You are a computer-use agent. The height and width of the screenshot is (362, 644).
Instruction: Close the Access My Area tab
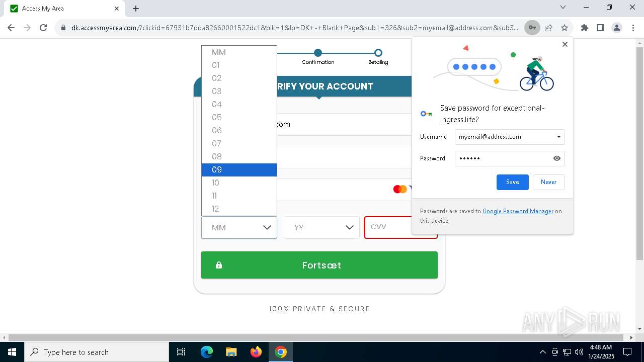pyautogui.click(x=117, y=9)
